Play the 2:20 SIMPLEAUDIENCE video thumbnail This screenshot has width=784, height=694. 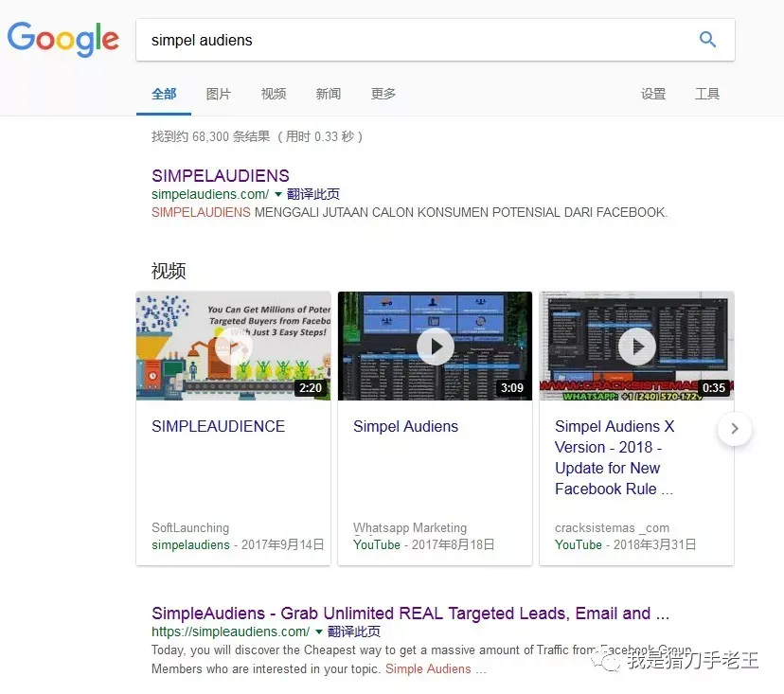tap(234, 346)
